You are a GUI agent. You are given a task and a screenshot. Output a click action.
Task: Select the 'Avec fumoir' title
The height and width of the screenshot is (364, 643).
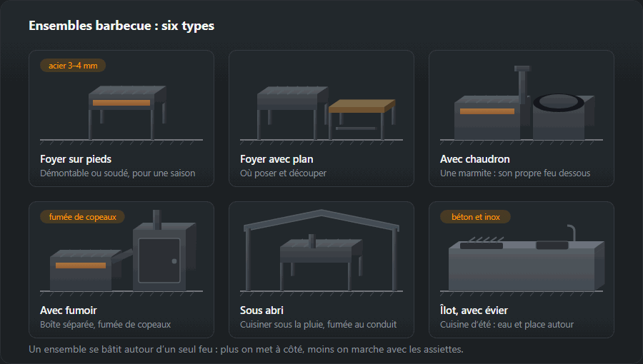click(x=69, y=310)
